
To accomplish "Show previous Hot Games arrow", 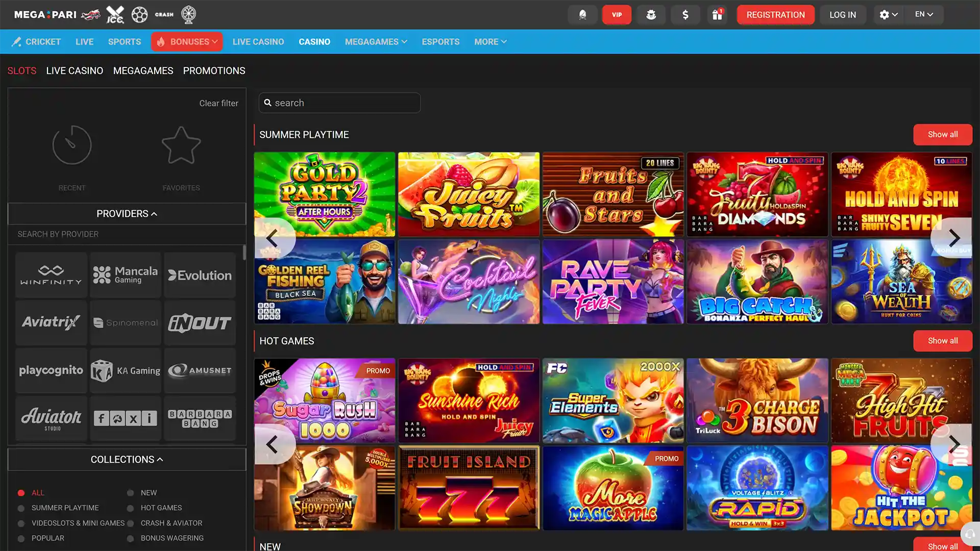I will coord(273,444).
